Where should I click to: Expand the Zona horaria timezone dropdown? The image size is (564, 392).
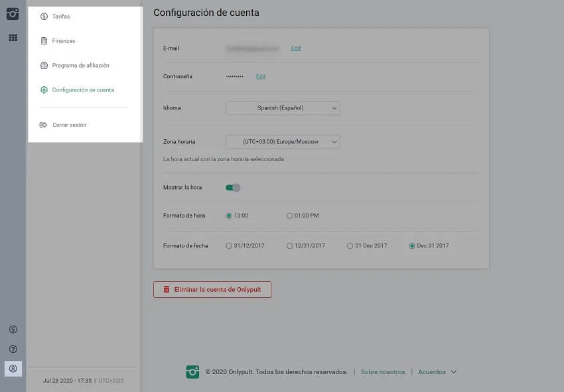pyautogui.click(x=283, y=142)
